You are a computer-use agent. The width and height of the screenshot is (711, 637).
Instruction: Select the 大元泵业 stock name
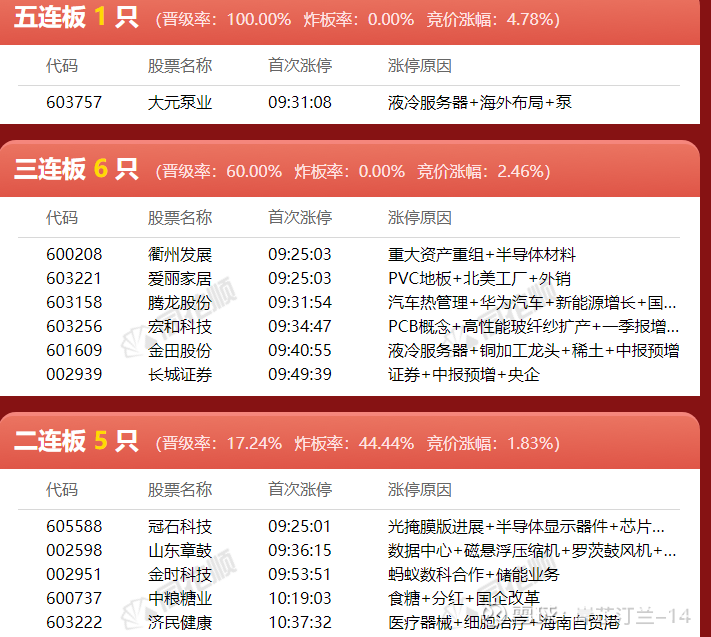coord(180,102)
